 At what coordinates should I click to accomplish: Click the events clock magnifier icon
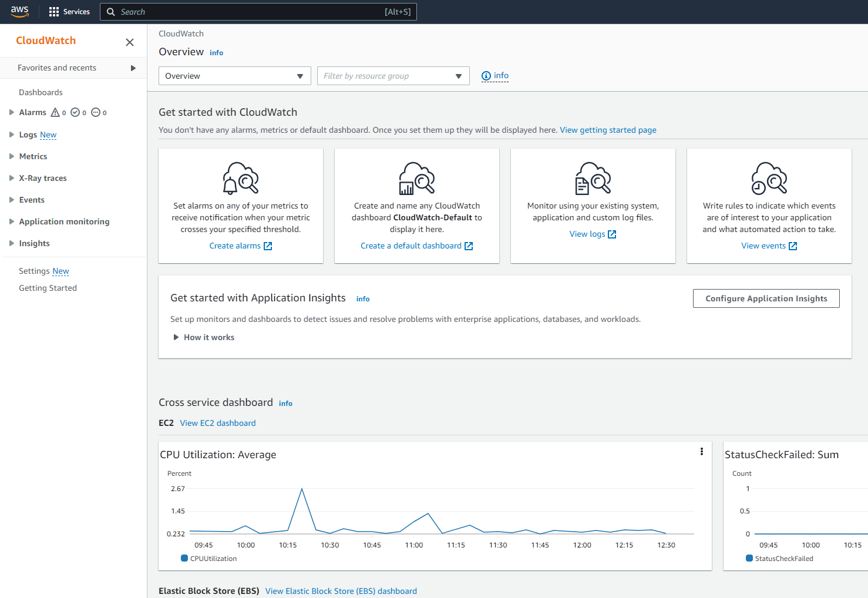pos(769,178)
